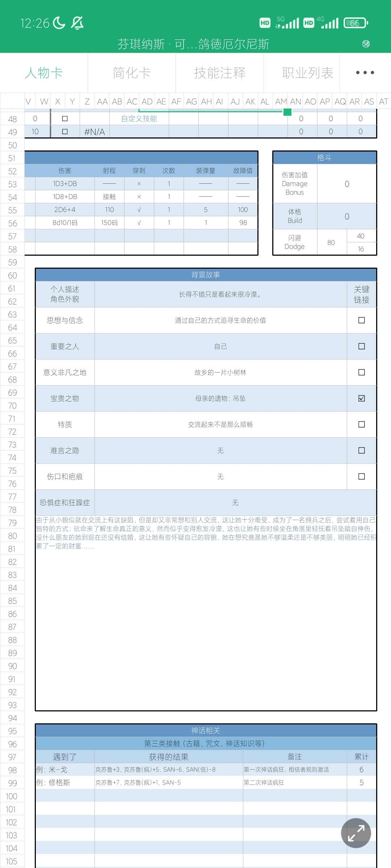Open the three-dots more sheets menu

pyautogui.click(x=365, y=73)
